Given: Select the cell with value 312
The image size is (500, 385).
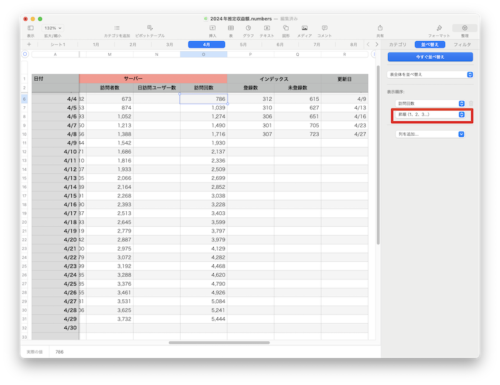Looking at the screenshot, I should point(251,99).
